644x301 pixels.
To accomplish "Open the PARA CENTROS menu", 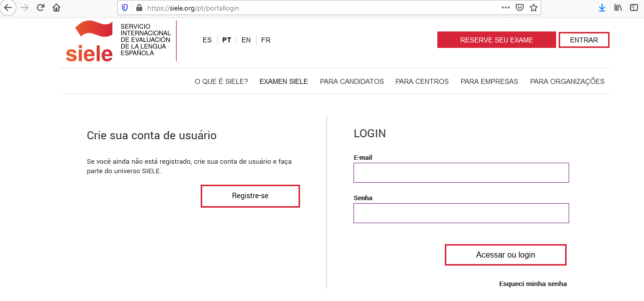I will pyautogui.click(x=422, y=81).
